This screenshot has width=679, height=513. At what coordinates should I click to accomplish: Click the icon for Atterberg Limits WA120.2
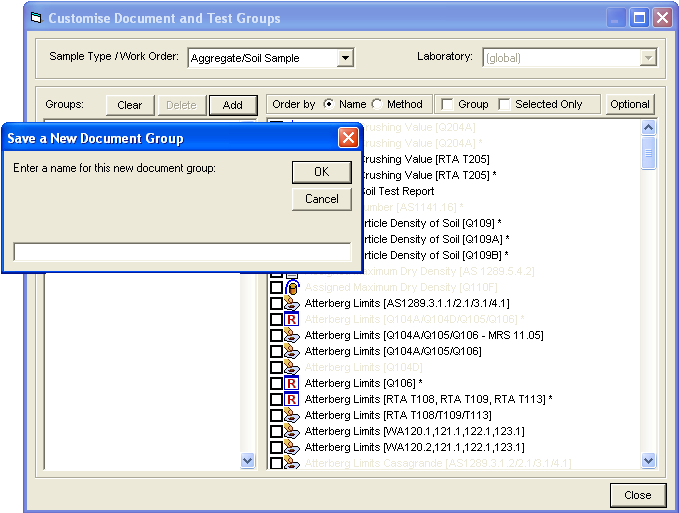tap(292, 447)
